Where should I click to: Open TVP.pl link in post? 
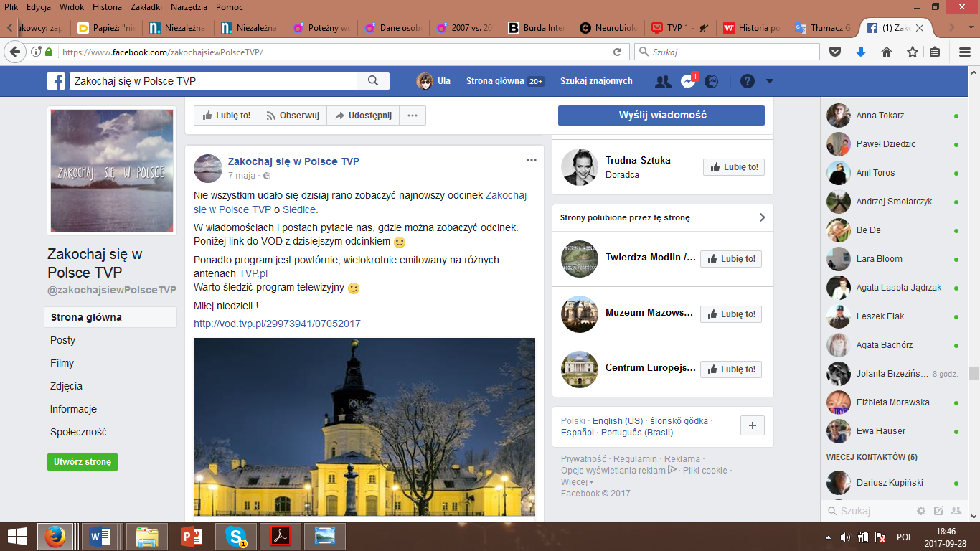(x=253, y=273)
